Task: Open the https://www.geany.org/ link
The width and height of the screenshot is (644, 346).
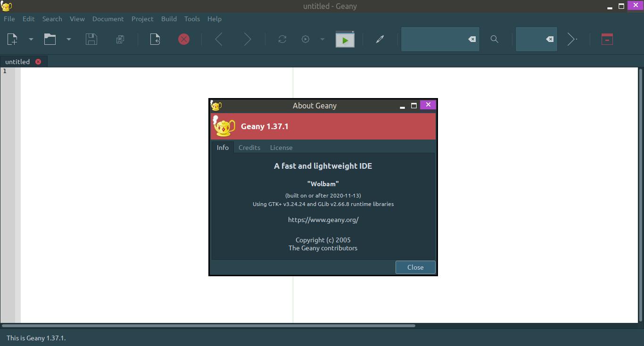Action: click(323, 220)
